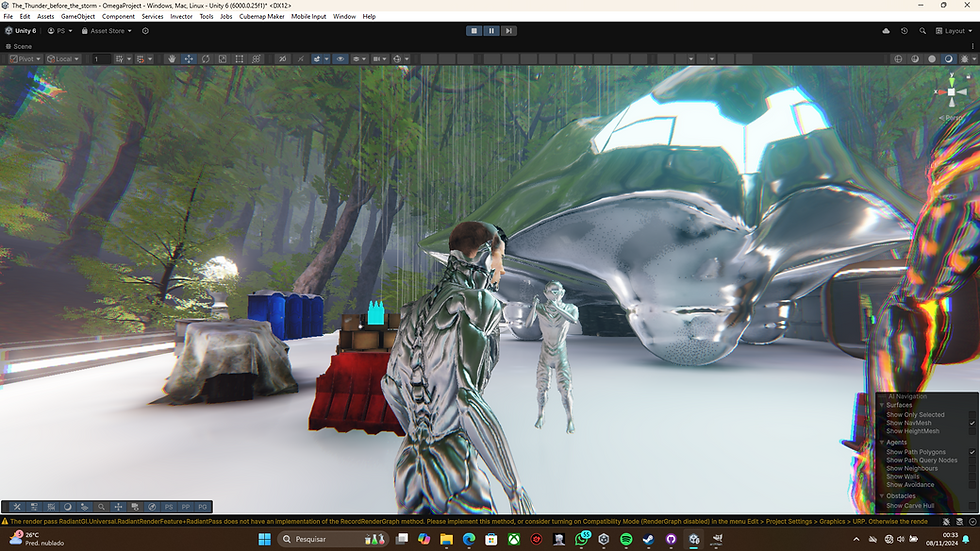The height and width of the screenshot is (551, 980).
Task: Toggle Show HeightMesh checkbox
Action: tap(972, 431)
